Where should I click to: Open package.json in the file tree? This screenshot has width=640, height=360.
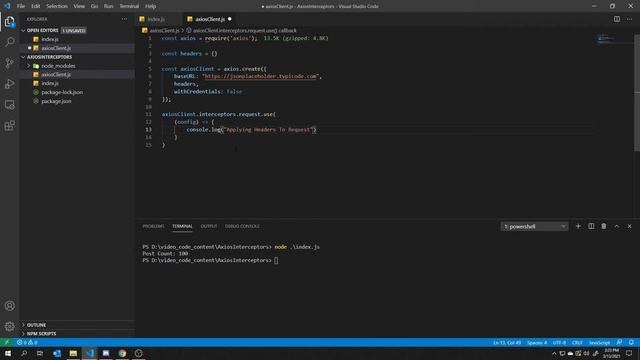pos(77,101)
